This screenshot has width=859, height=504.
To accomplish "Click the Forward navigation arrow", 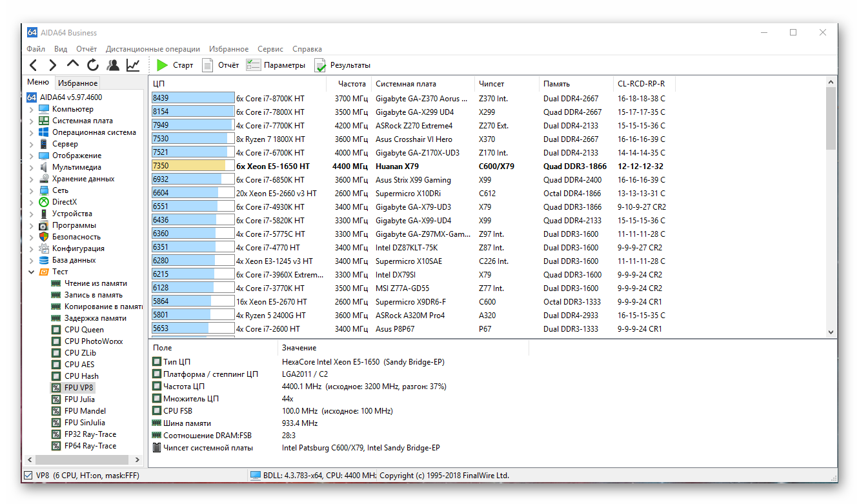I will pyautogui.click(x=53, y=65).
